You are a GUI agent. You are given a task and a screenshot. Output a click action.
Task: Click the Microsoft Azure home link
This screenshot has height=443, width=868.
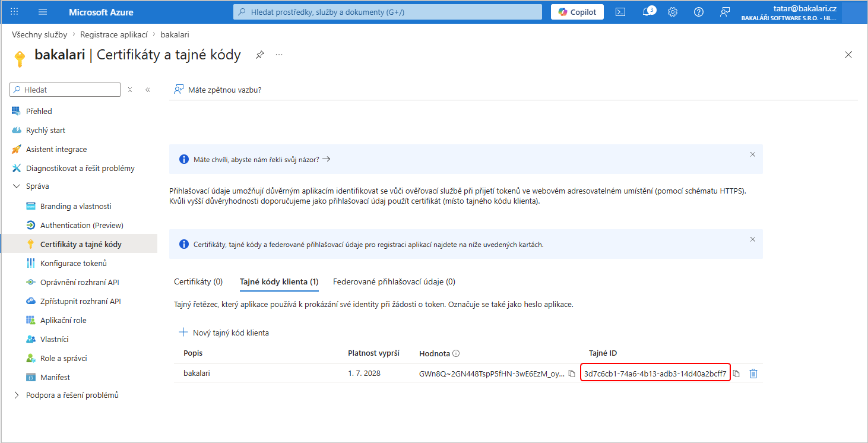[x=101, y=12]
